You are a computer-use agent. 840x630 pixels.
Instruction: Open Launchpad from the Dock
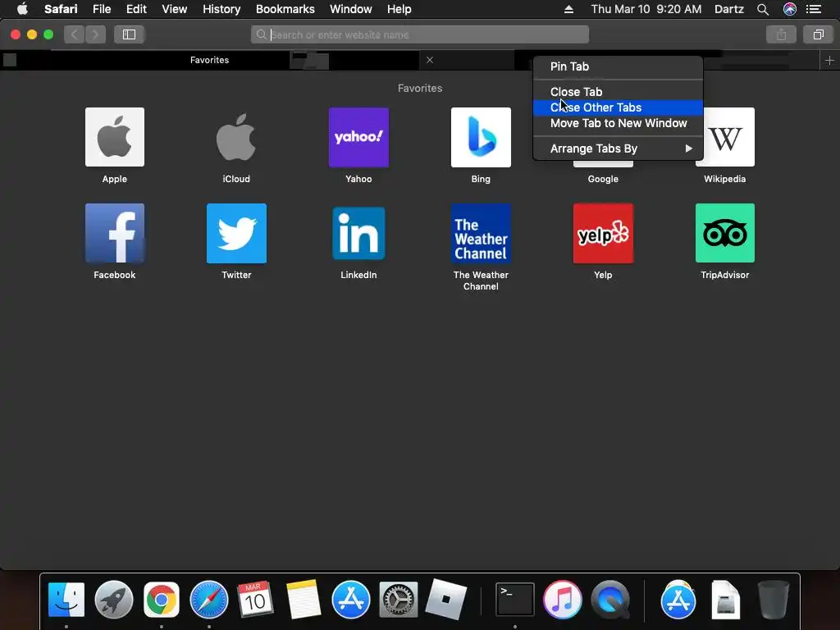(x=113, y=600)
